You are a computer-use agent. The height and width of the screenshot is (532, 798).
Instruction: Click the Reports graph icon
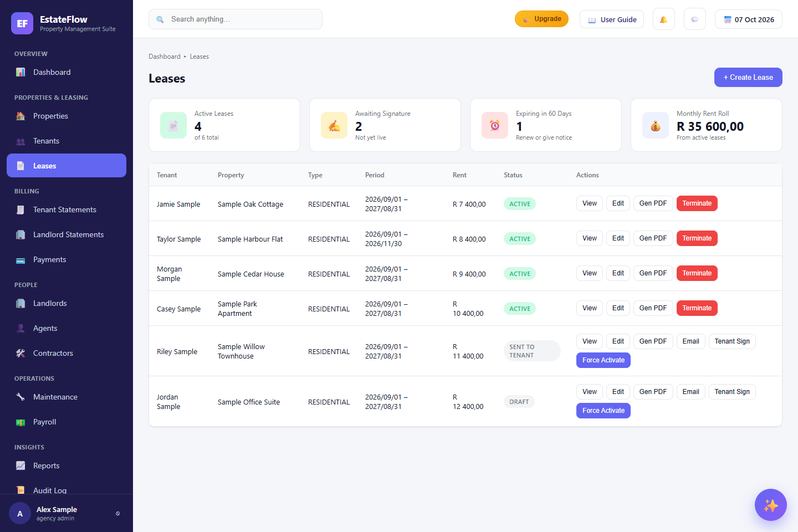21,465
